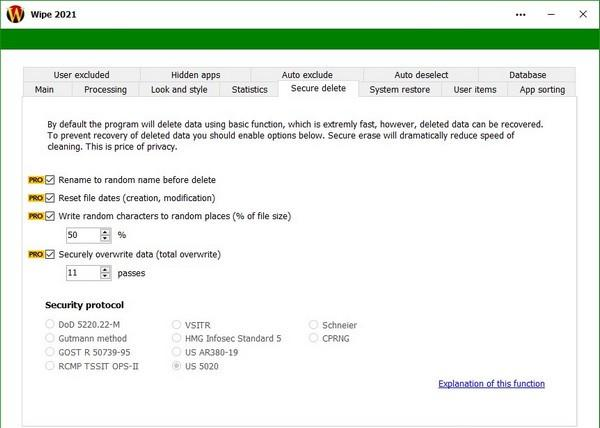Toggle Write random characters to random places
Image resolution: width=600 pixels, height=428 pixels.
click(50, 216)
